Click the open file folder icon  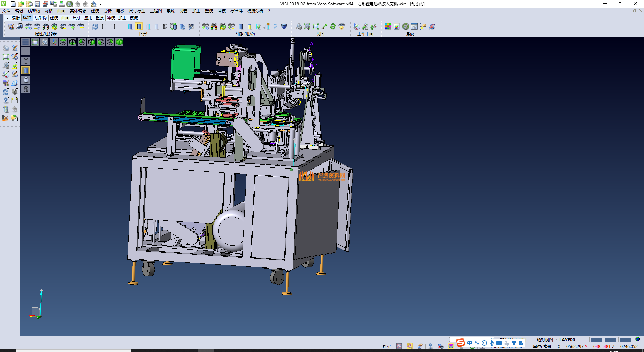coord(21,4)
